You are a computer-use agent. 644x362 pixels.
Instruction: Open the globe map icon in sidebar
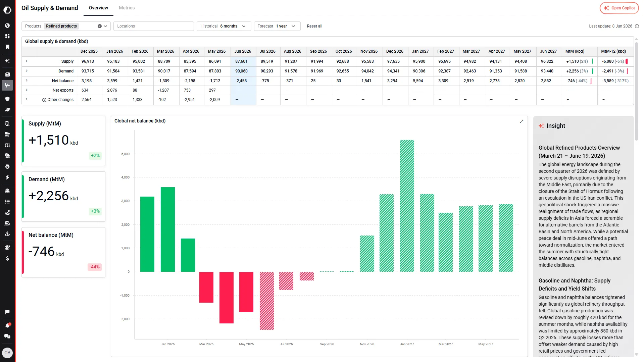click(x=7, y=25)
